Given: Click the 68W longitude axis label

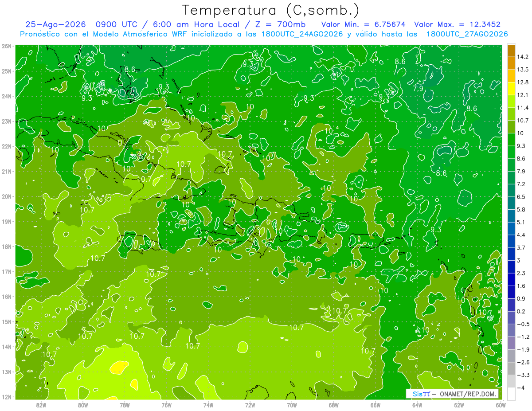Looking at the screenshot, I should coord(333,405).
